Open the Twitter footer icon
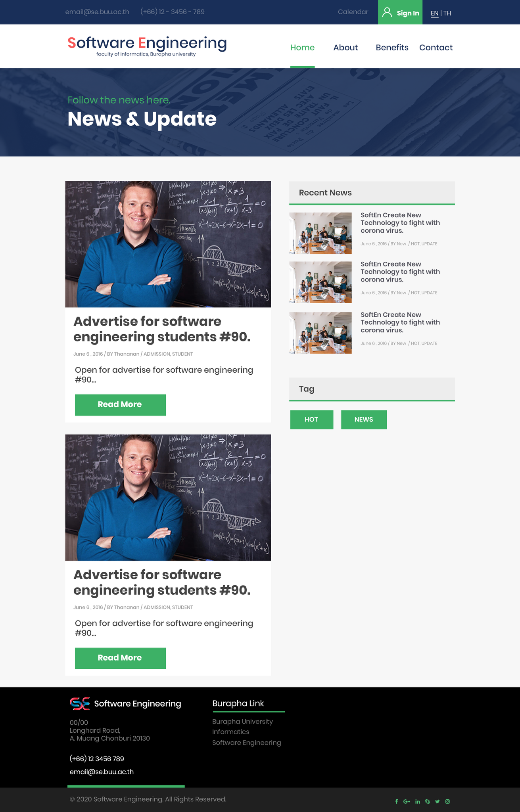The image size is (520, 812). (437, 801)
